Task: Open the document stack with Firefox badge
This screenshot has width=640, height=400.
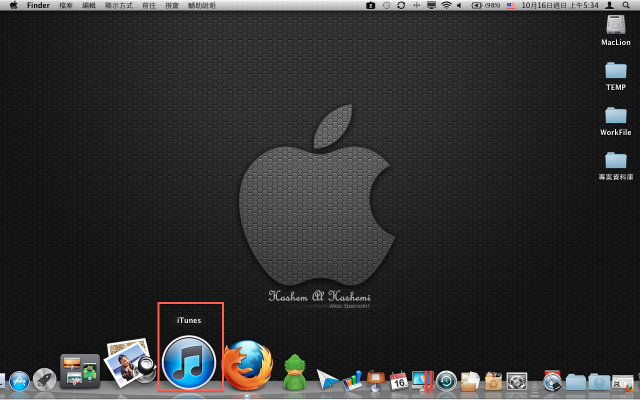Action: point(623,383)
